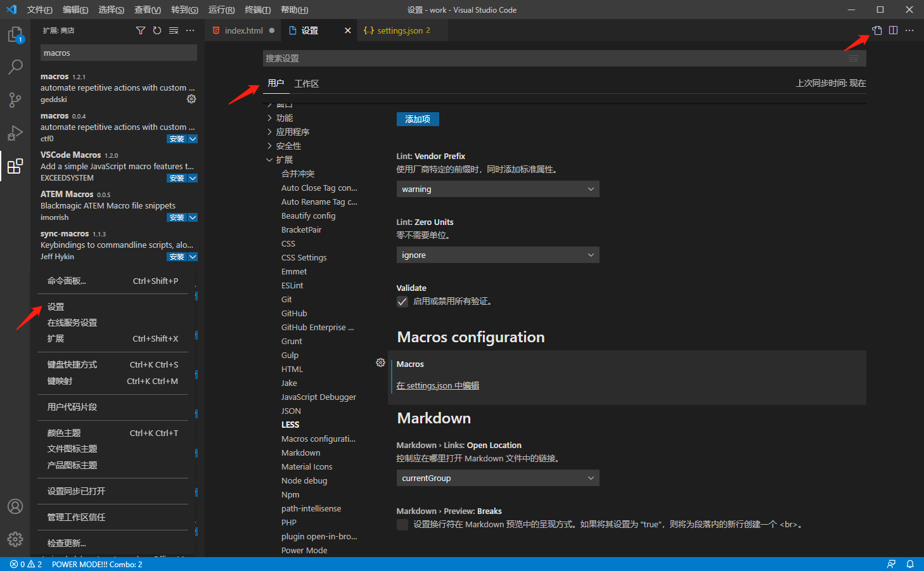Split the editor to the right
The width and height of the screenshot is (924, 571).
click(893, 30)
